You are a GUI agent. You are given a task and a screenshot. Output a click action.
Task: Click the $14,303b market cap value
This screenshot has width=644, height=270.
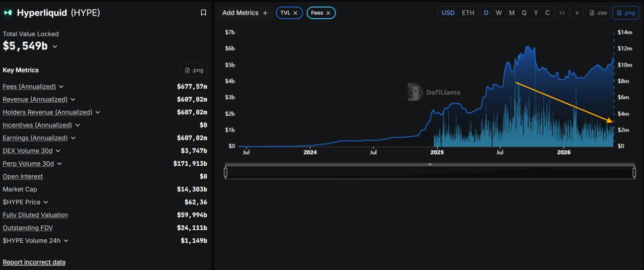(x=192, y=189)
